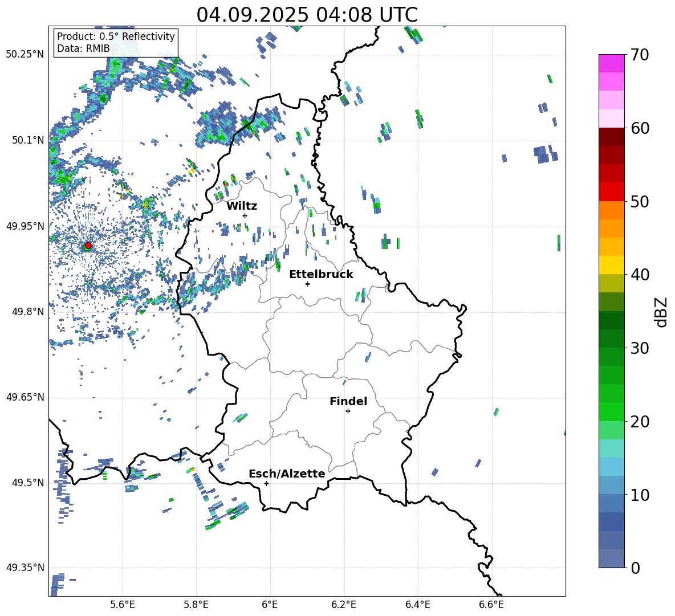
Task: Click the Ettelbruck city label
Action: (321, 275)
